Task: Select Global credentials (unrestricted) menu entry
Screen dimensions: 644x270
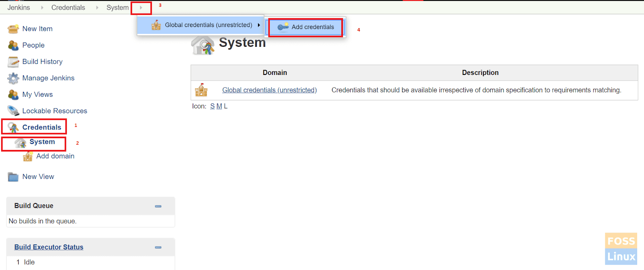Action: click(x=200, y=25)
